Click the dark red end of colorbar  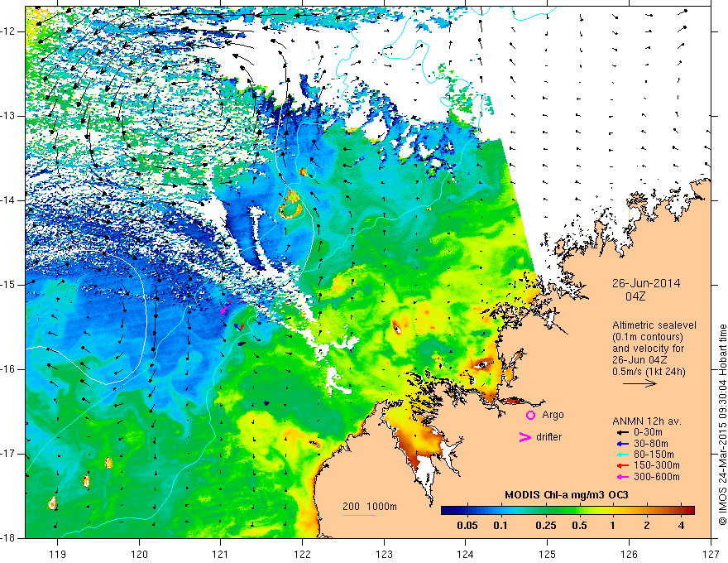tap(689, 511)
